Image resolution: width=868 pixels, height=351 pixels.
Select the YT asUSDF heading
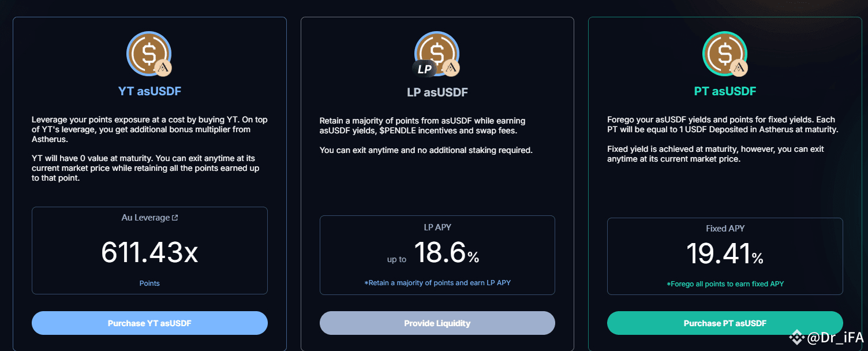click(149, 91)
